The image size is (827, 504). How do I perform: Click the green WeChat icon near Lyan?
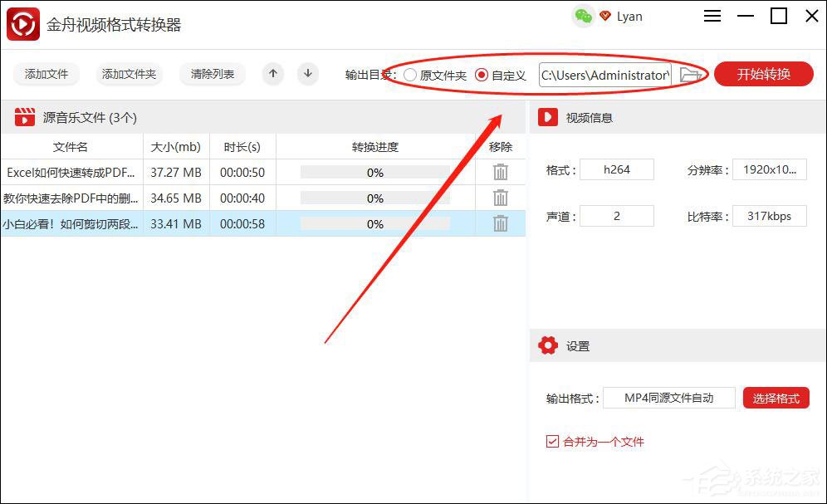[582, 16]
